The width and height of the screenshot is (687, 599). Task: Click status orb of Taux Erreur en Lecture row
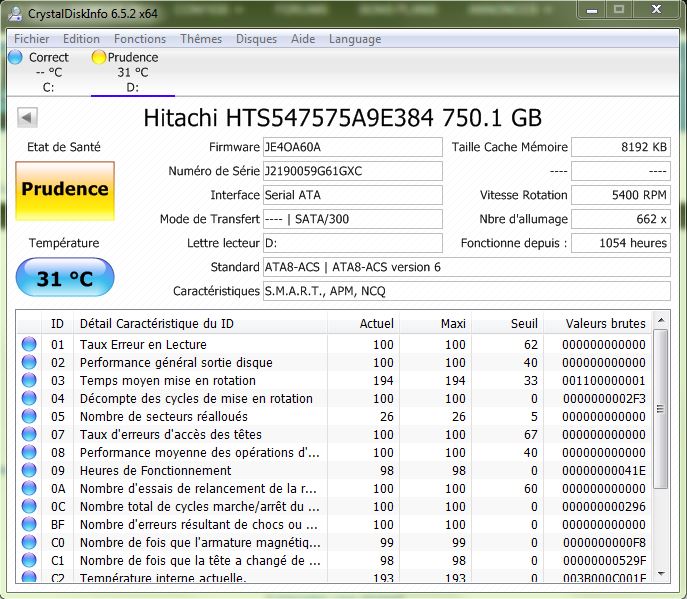[29, 344]
